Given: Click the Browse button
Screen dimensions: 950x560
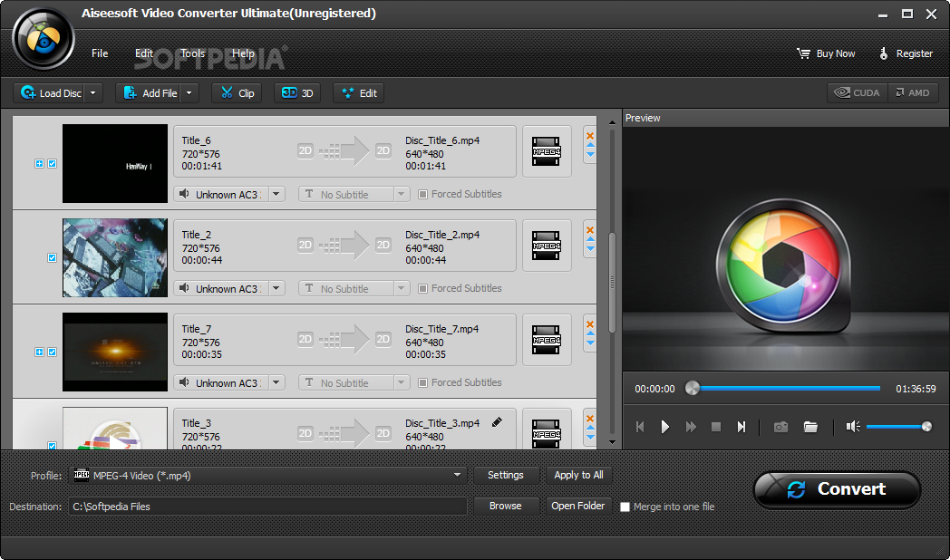Looking at the screenshot, I should [x=505, y=507].
